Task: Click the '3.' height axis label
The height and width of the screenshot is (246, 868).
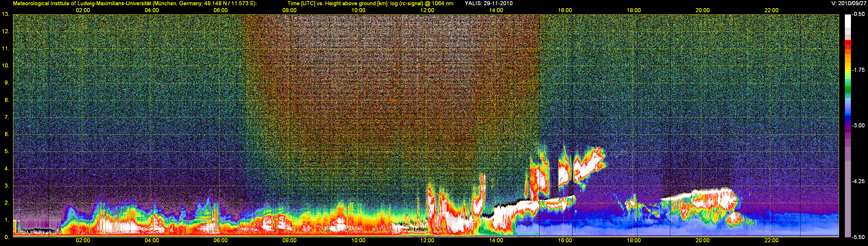Action: [x=7, y=186]
